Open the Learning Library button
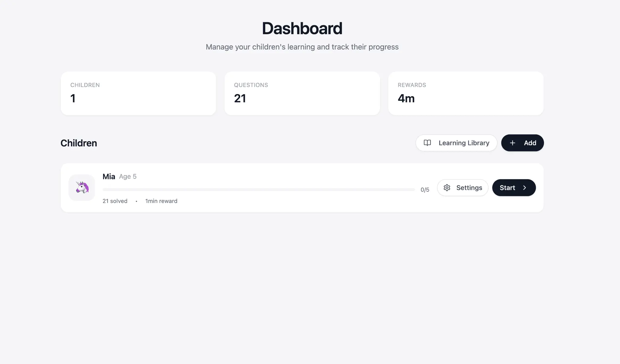The image size is (620, 364). (456, 143)
